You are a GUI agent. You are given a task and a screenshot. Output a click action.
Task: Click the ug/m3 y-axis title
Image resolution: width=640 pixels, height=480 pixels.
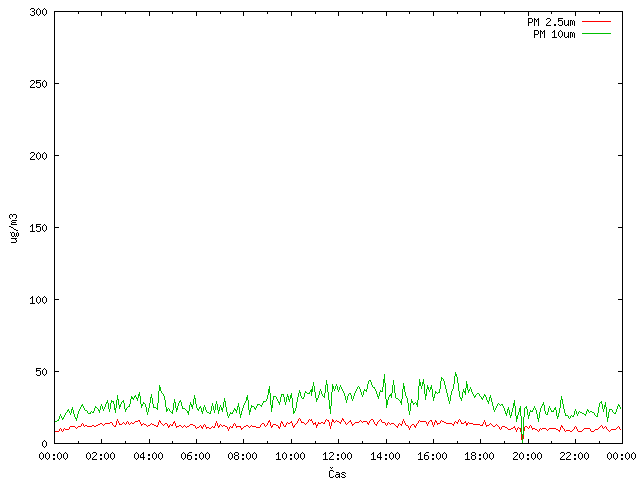pyautogui.click(x=14, y=228)
